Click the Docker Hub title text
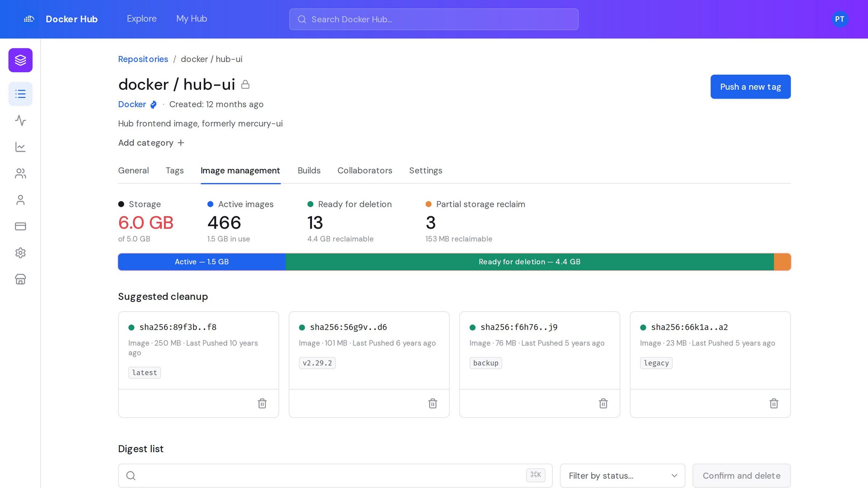This screenshot has width=868, height=488. click(x=72, y=19)
